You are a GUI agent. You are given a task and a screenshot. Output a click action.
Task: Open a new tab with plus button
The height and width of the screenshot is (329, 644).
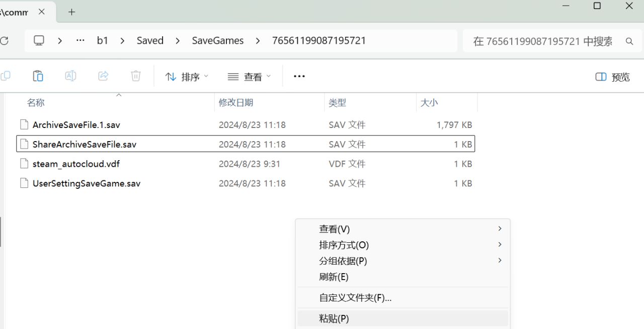71,12
